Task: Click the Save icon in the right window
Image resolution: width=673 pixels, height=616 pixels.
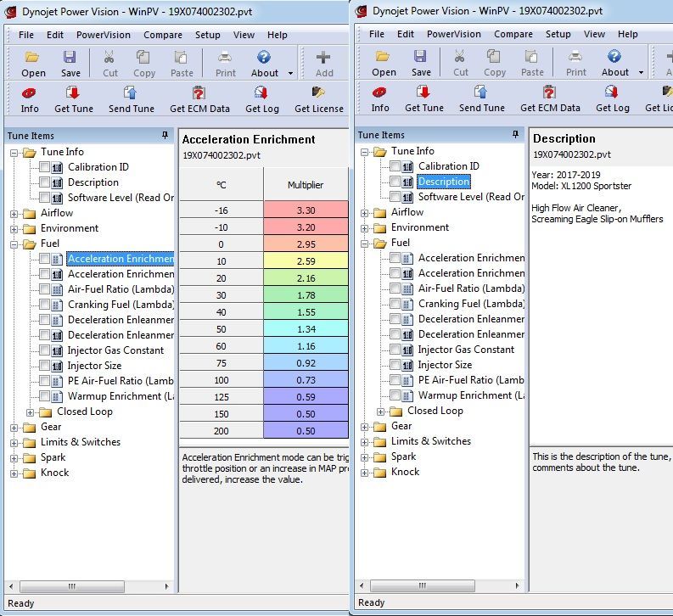Action: 421,63
